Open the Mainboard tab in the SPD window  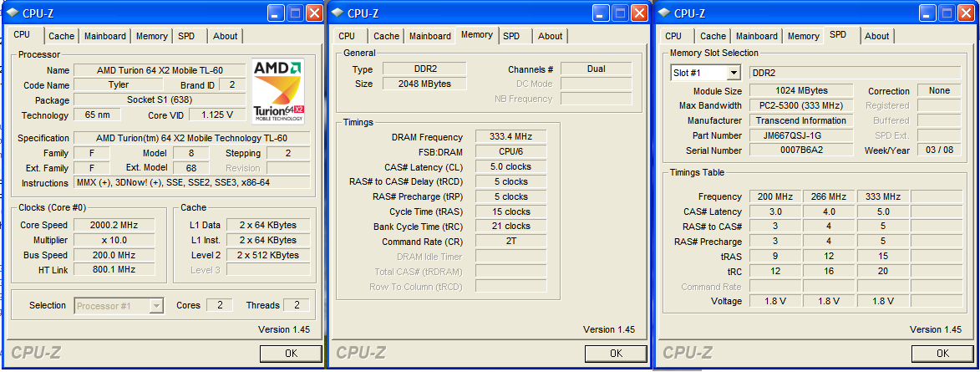point(757,36)
